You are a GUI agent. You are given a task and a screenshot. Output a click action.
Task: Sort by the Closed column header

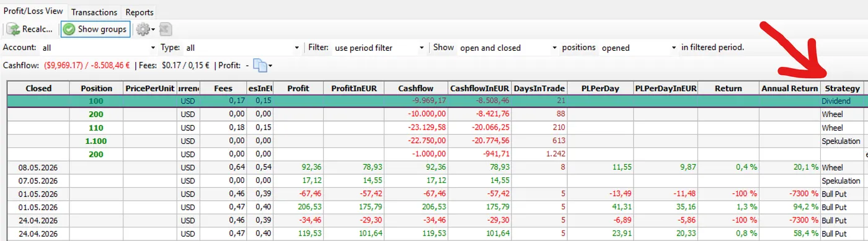click(38, 88)
